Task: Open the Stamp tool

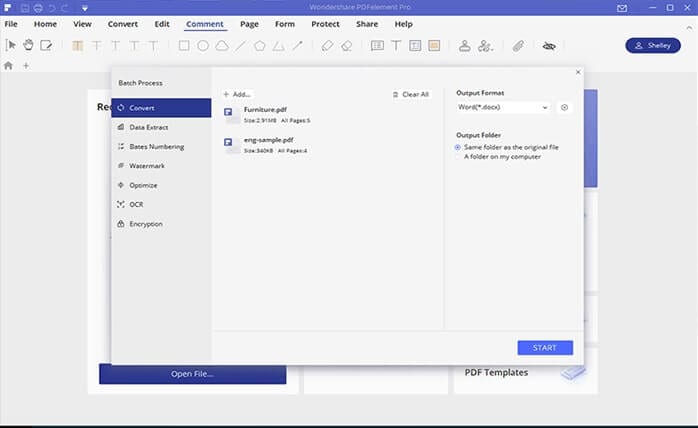Action: [x=465, y=45]
